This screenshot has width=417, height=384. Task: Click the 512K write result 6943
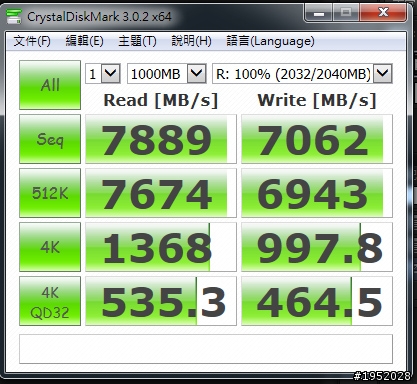[317, 193]
